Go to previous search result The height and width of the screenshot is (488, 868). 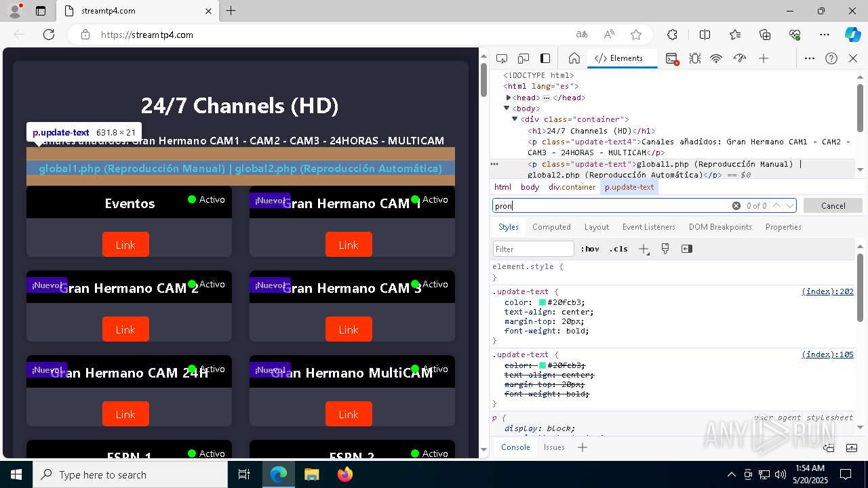(777, 205)
